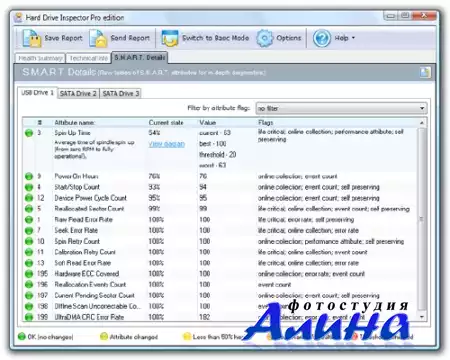
Task: Click green status icon for UltraDMA CRC Error Rate
Action: pos(29,317)
